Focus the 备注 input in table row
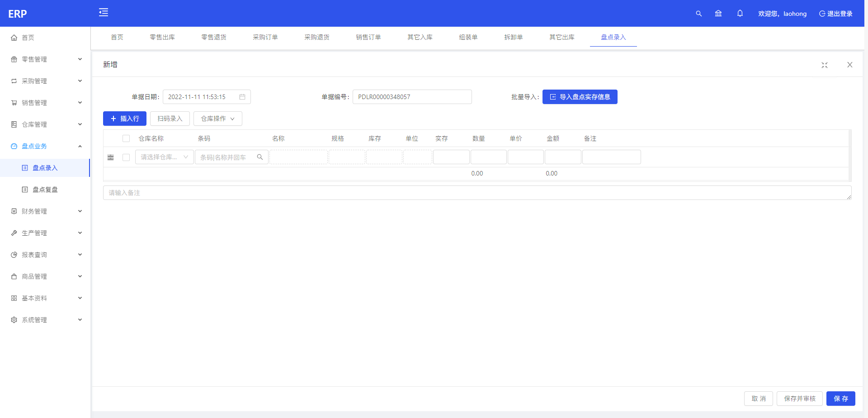This screenshot has height=418, width=868. 612,157
